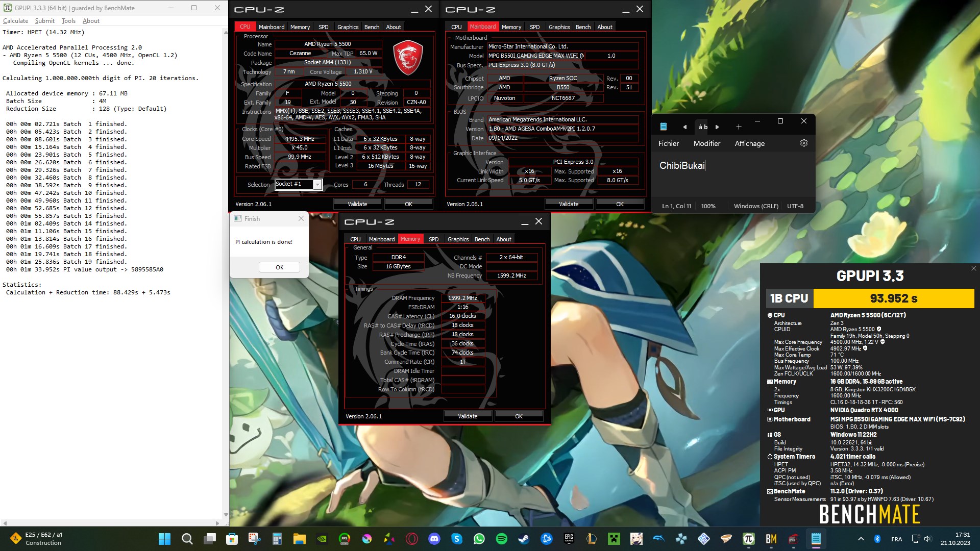Close the BenchMate GPUPI result overlay
The height and width of the screenshot is (551, 980).
pos(973,268)
